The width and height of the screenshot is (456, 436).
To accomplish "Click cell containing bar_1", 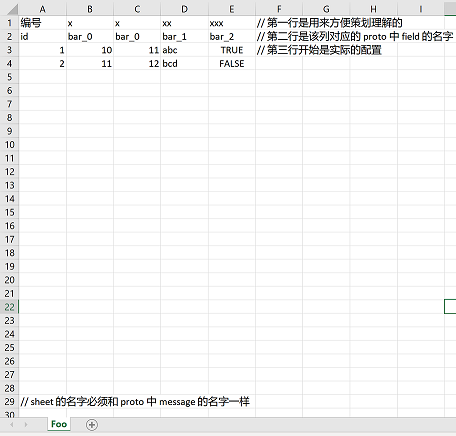I will click(x=184, y=36).
